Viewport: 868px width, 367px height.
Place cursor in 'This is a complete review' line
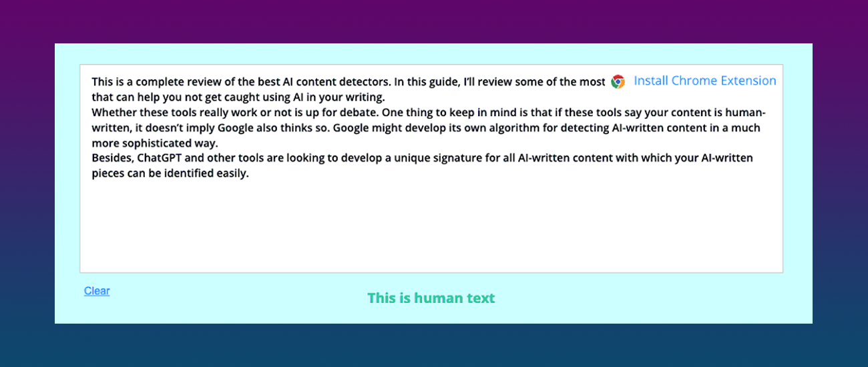pyautogui.click(x=200, y=82)
